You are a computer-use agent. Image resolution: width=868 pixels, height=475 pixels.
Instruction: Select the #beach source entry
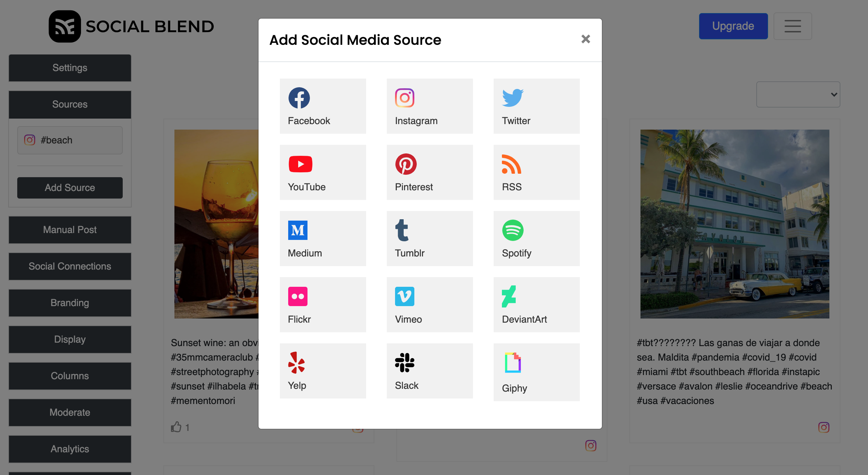[x=70, y=140]
